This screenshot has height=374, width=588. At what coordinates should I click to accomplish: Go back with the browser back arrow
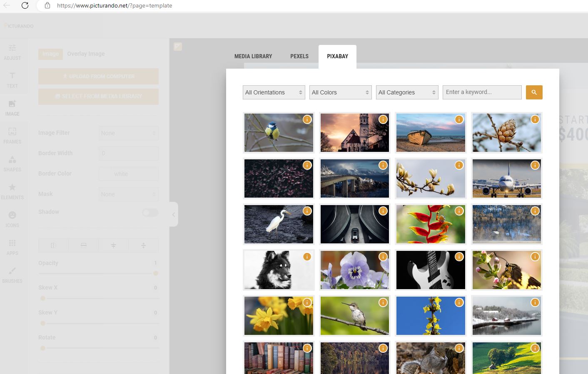[7, 5]
